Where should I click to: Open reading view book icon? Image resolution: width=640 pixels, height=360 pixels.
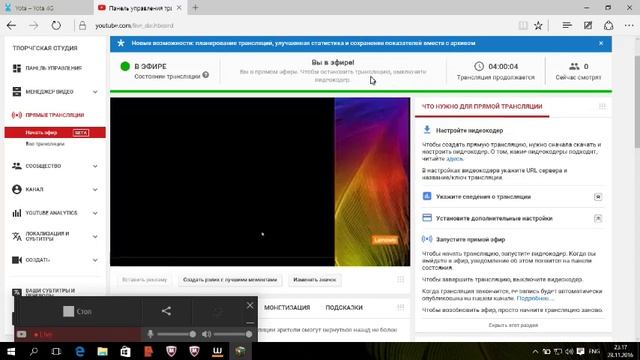tap(523, 25)
